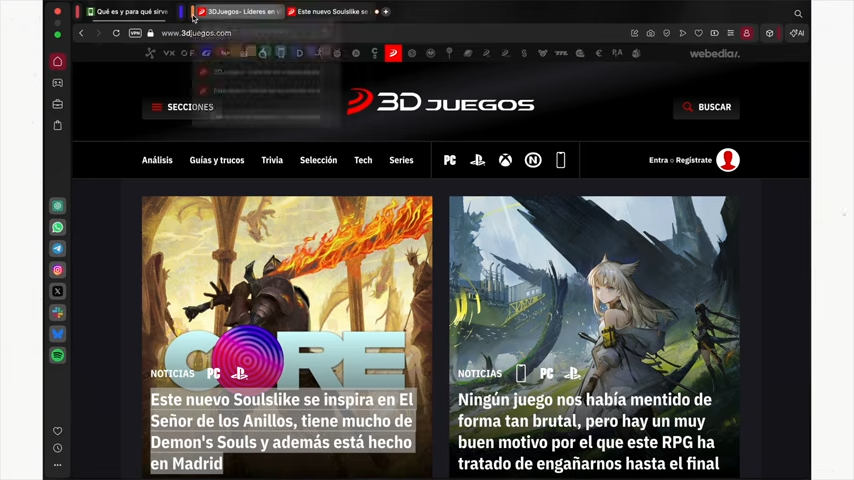Open a new tab with plus button

tap(386, 11)
